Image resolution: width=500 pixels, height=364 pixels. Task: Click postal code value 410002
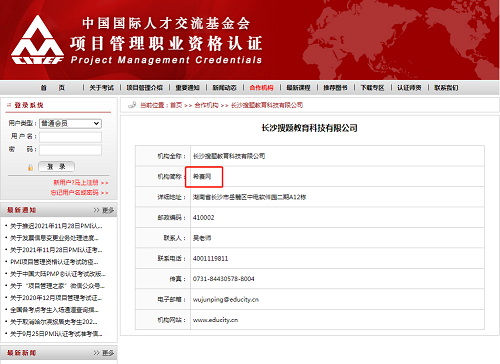[x=203, y=218]
